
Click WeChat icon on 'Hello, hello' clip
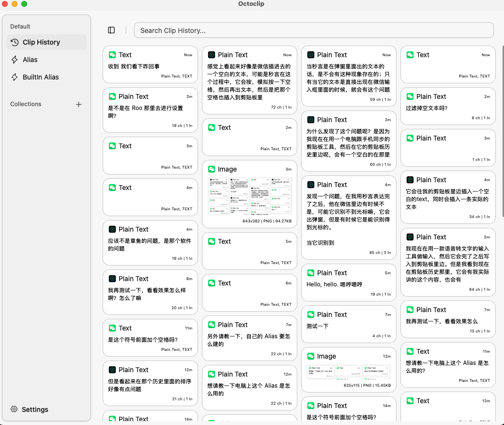tap(311, 273)
